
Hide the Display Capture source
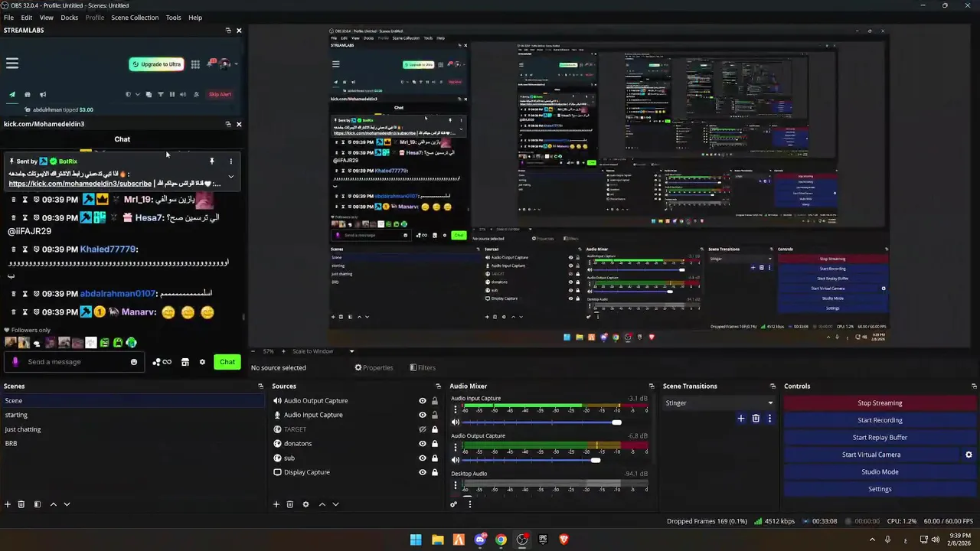(x=422, y=472)
